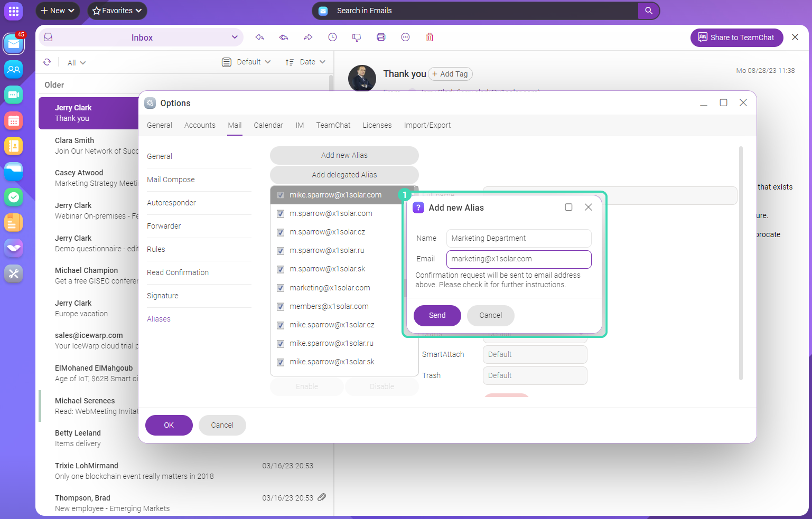This screenshot has width=812, height=519.
Task: Open the Contacts app in the sidebar
Action: coord(13,69)
